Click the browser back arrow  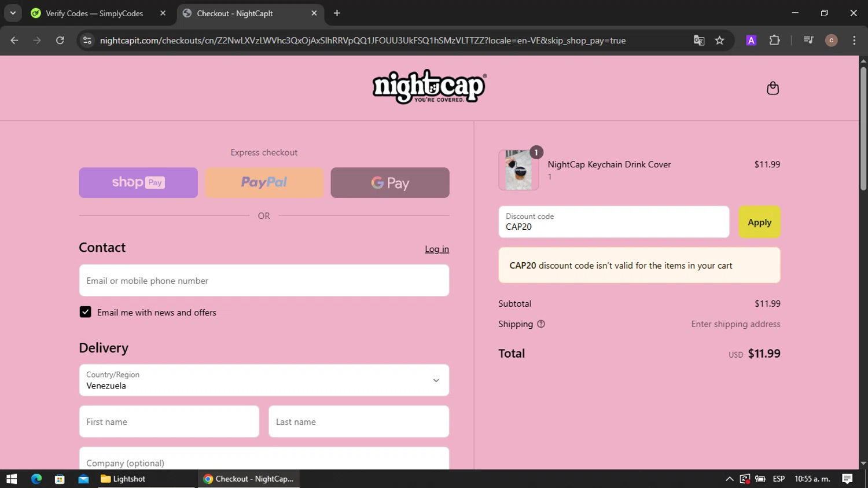(x=14, y=41)
